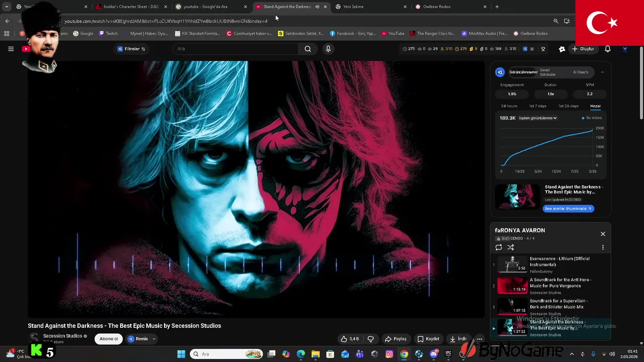Open Instagram from the taskbar
This screenshot has width=644, height=362.
pyautogui.click(x=389, y=354)
